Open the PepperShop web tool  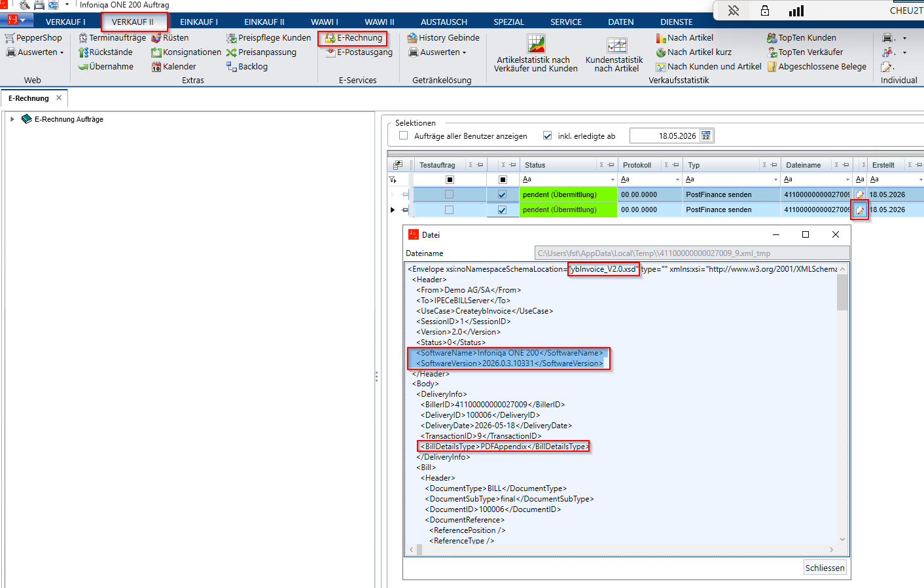pyautogui.click(x=33, y=38)
